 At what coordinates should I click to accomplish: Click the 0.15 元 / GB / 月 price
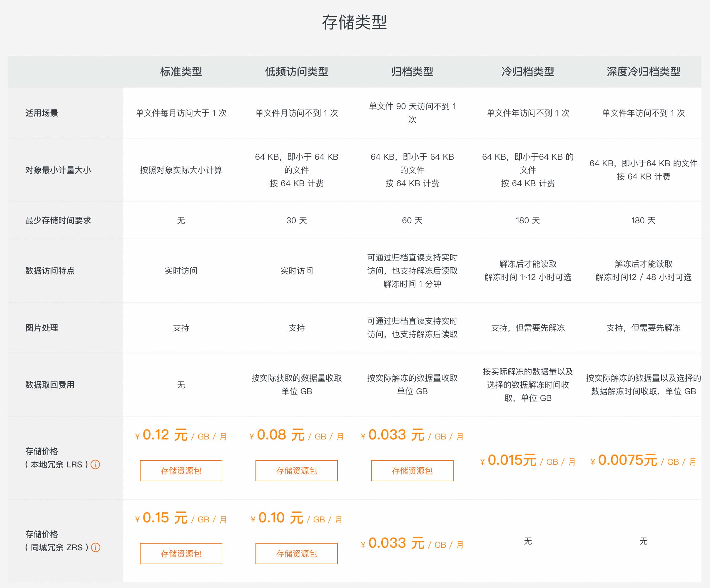pos(181,518)
